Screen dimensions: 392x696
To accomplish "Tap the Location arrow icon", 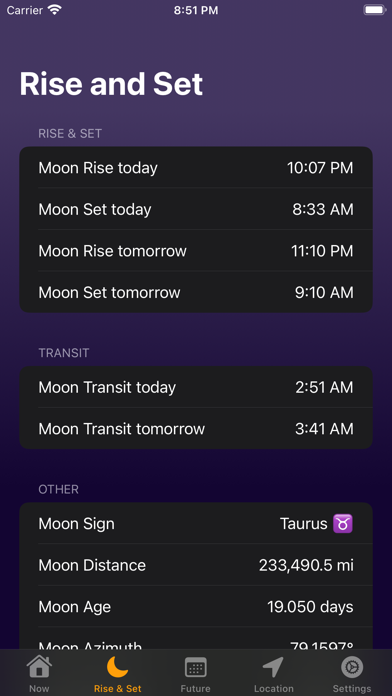I will click(273, 667).
